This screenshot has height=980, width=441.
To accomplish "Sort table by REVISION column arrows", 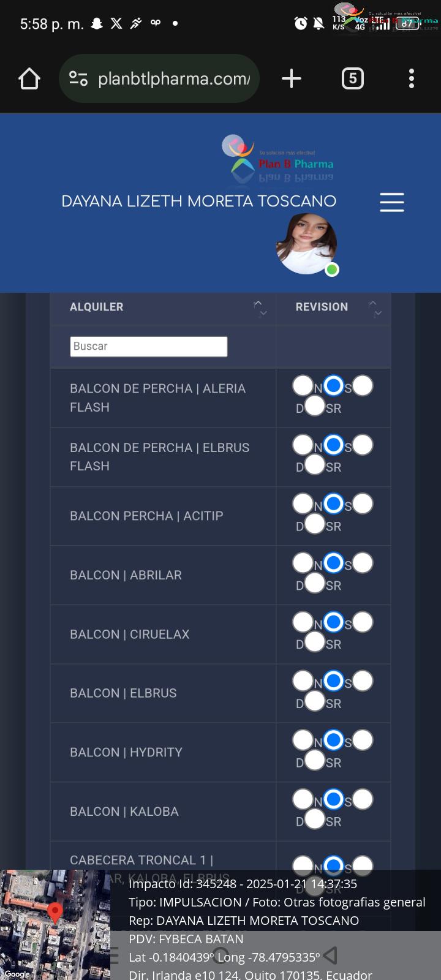I will coord(375,307).
